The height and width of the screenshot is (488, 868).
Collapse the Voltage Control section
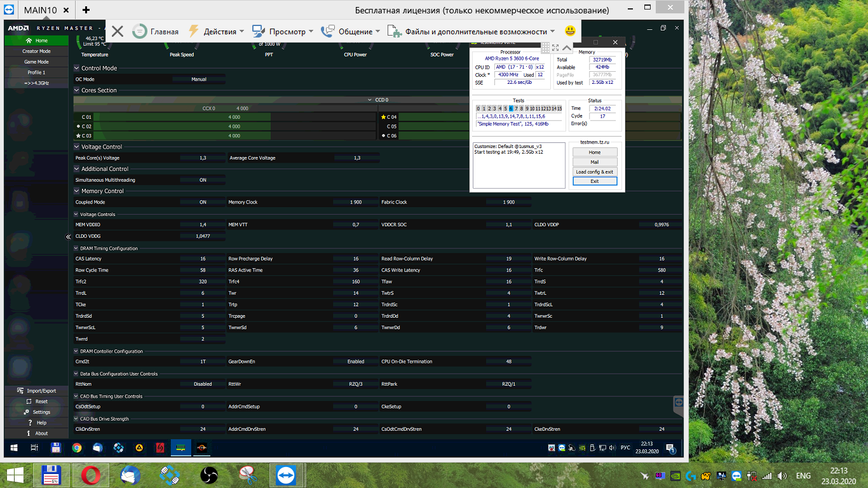[77, 147]
